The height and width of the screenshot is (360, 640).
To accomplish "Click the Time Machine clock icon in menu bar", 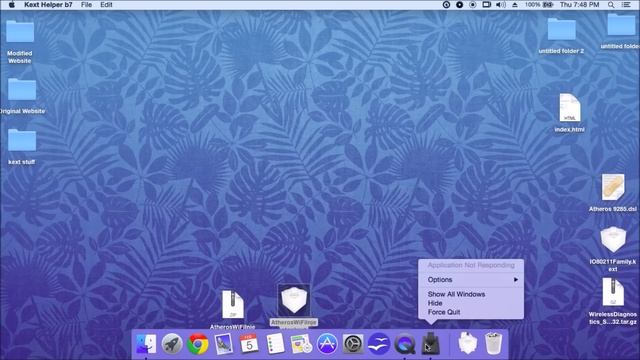I will click(446, 5).
